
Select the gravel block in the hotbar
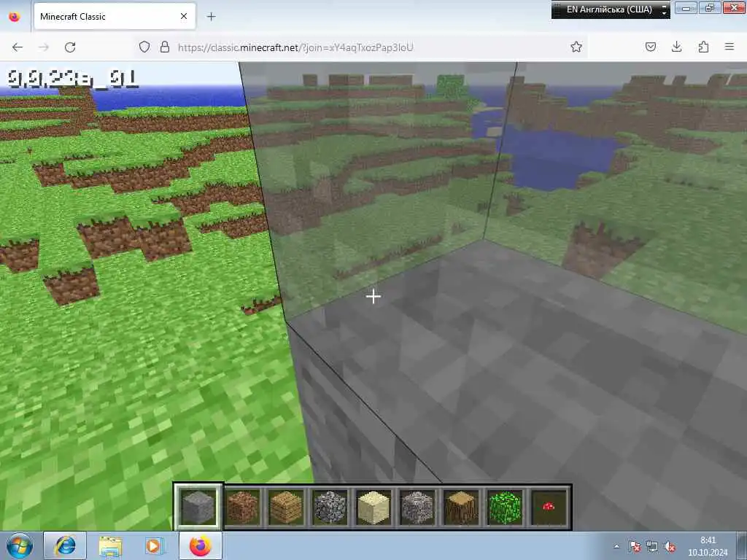click(x=417, y=507)
